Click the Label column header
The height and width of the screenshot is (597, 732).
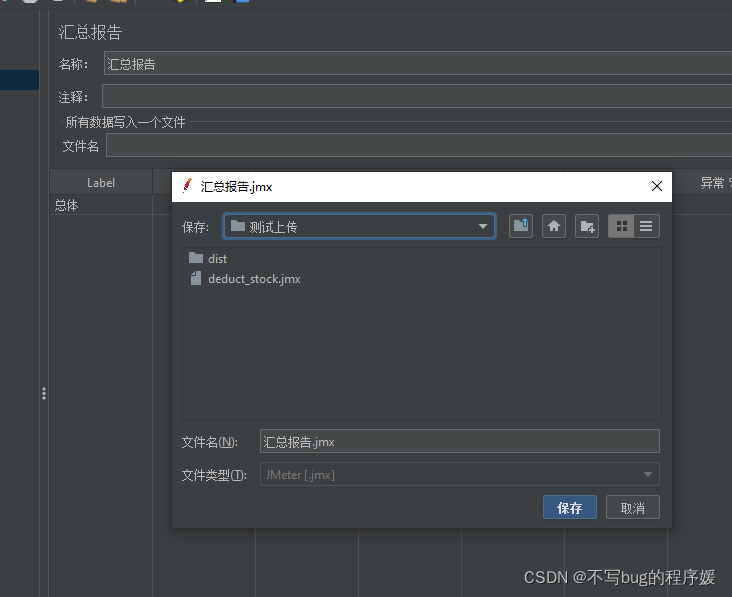pos(101,183)
